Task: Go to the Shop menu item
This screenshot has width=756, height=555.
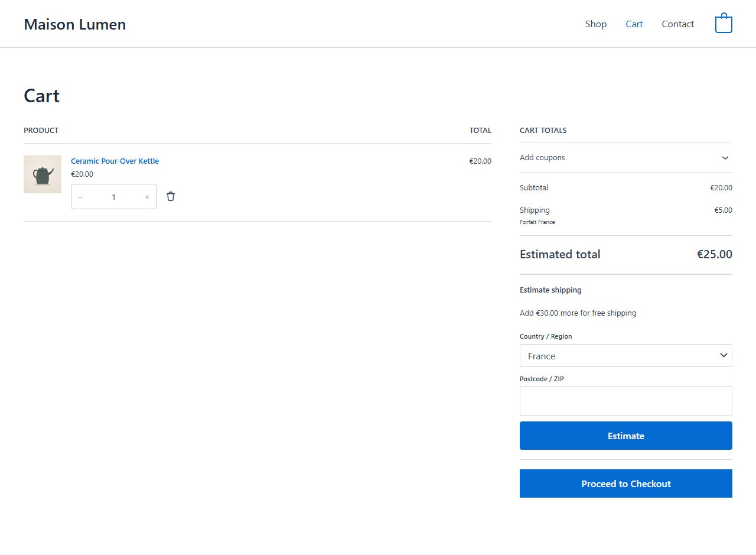Action: click(596, 24)
